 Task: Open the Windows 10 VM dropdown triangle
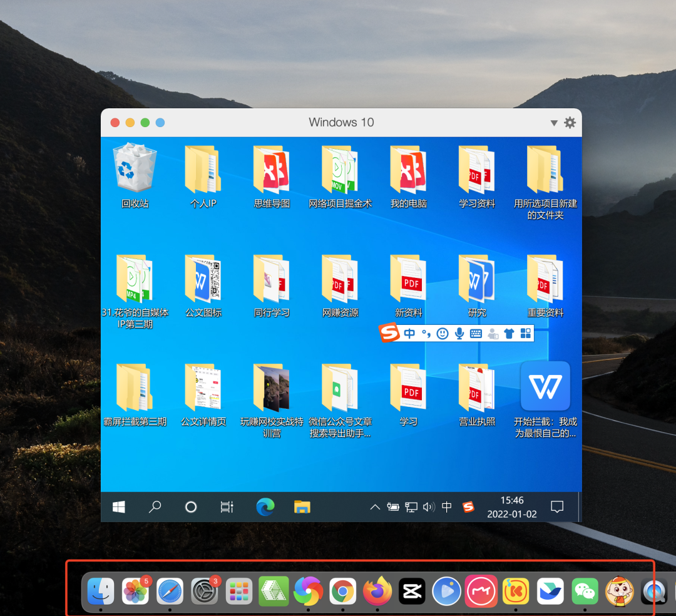[554, 123]
